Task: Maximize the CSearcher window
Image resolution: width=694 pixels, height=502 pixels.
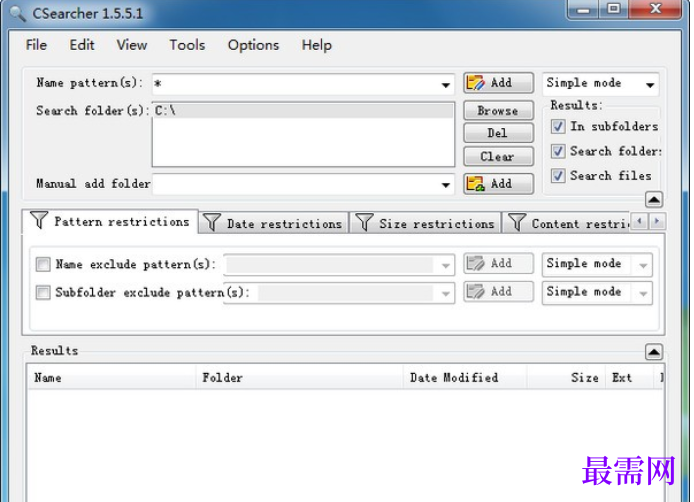Action: (614, 9)
